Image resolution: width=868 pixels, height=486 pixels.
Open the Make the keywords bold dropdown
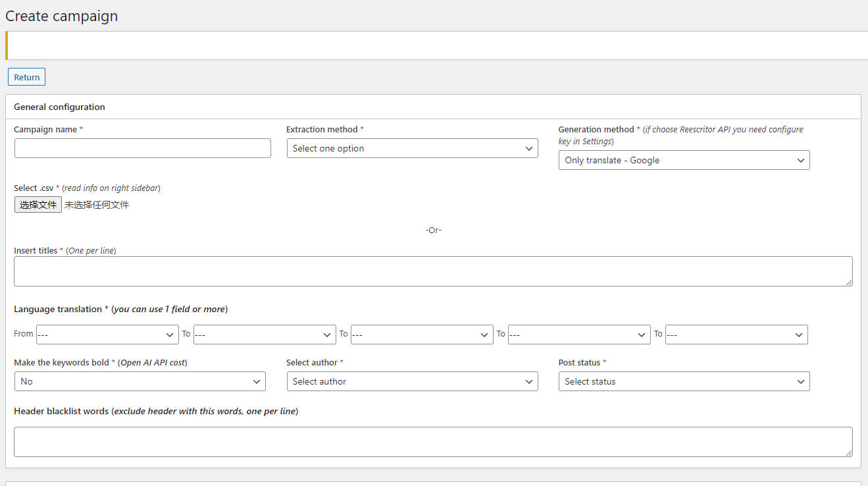140,381
